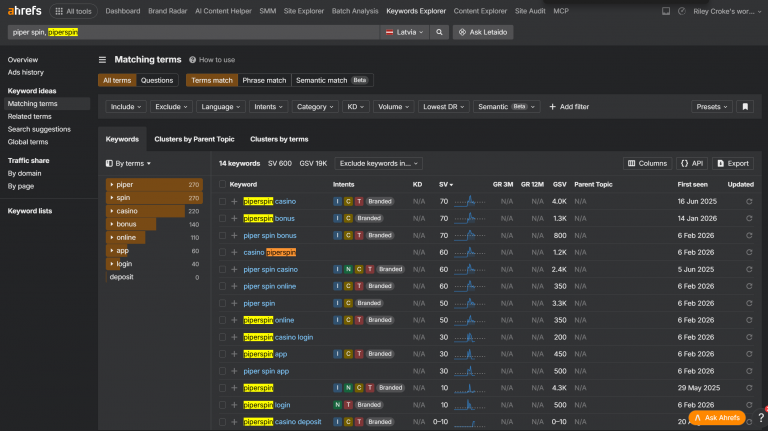Screen dimensions: 768x431
Task: Click the circular help icon in top bar
Action: click(682, 11)
